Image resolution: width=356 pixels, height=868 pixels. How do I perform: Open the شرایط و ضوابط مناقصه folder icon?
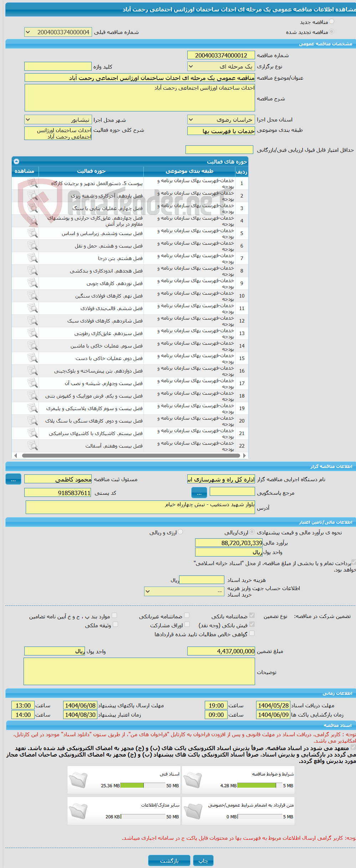193,780
